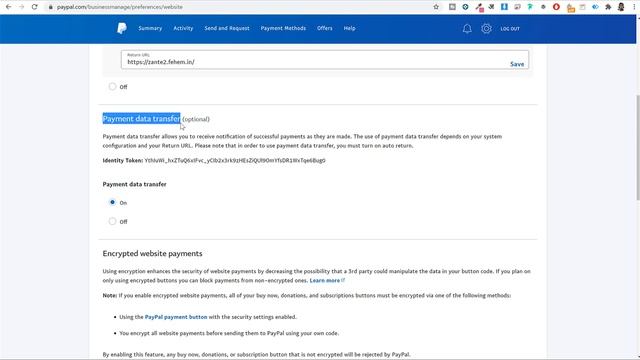The height and width of the screenshot is (360, 640).
Task: Open the Chrome three-dot menu
Action: pyautogui.click(x=634, y=7)
